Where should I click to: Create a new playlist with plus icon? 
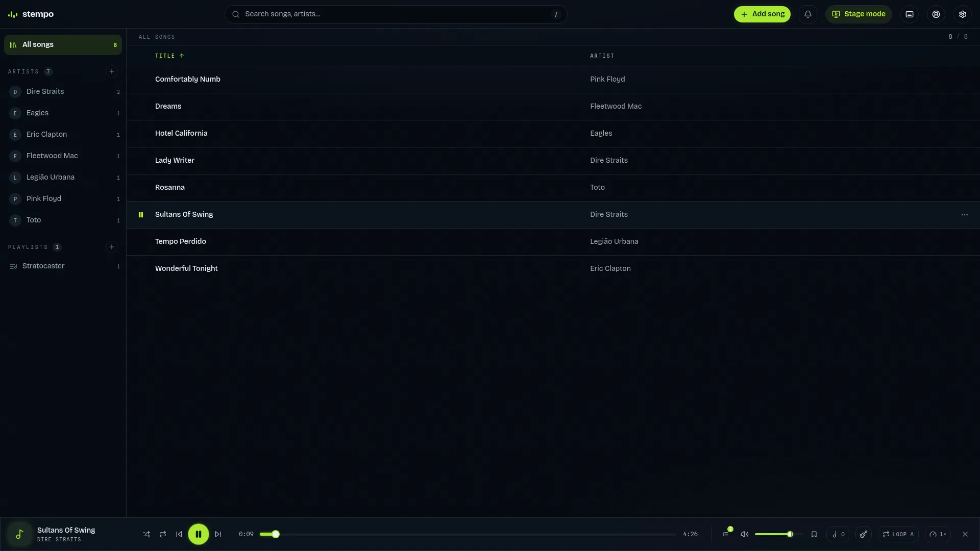(112, 247)
